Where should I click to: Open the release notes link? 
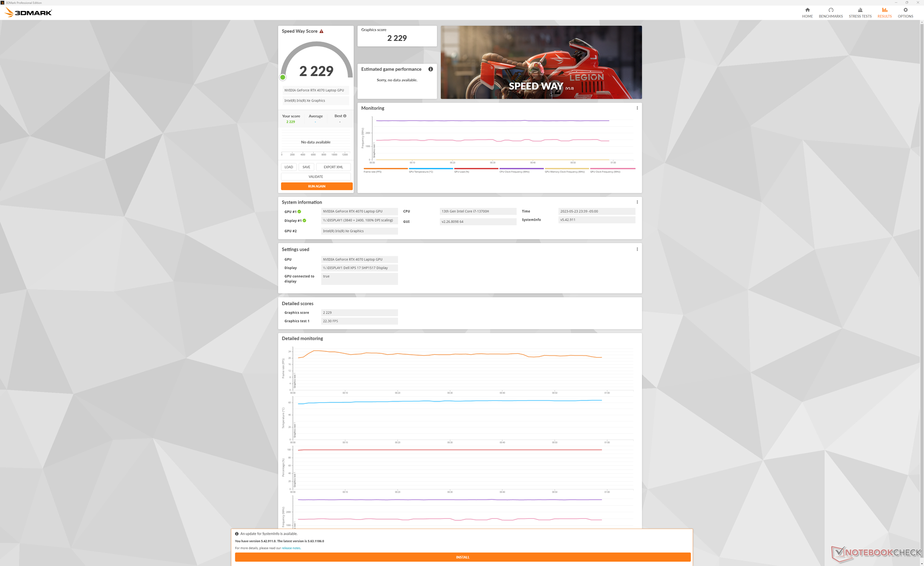[291, 548]
